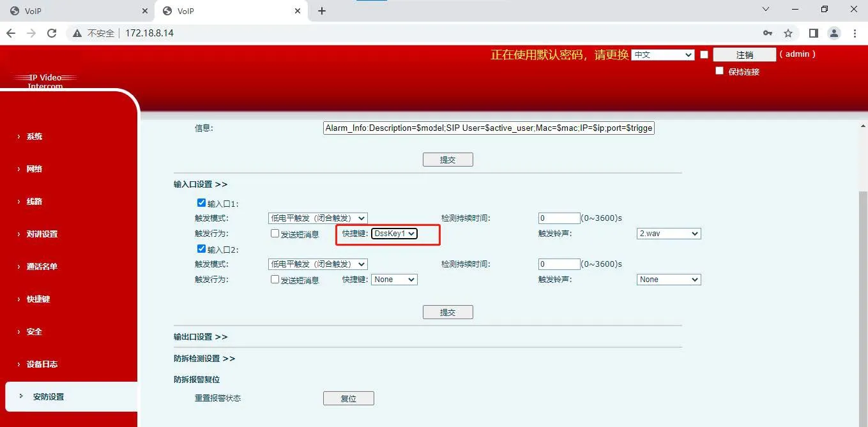Viewport: 868px width, 427px height.
Task: Check the 保持连接 checkbox
Action: click(719, 70)
